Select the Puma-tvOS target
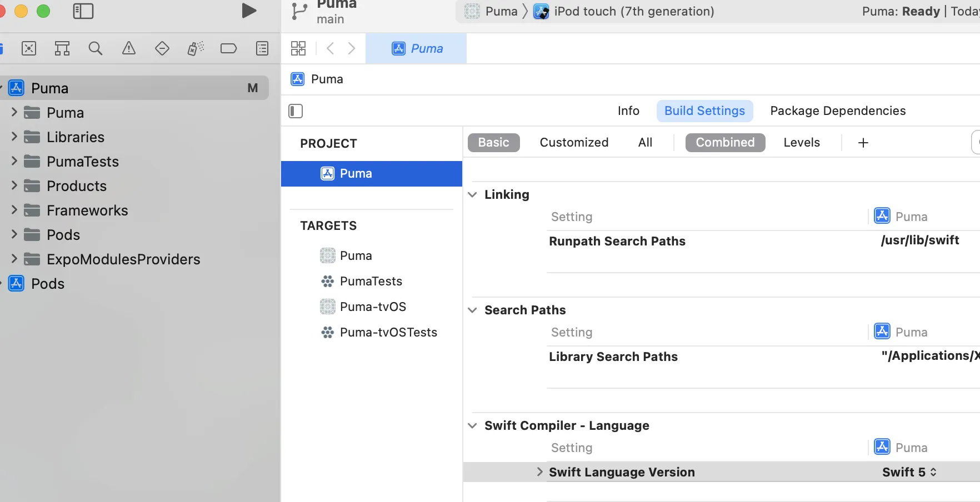The width and height of the screenshot is (980, 502). point(373,307)
